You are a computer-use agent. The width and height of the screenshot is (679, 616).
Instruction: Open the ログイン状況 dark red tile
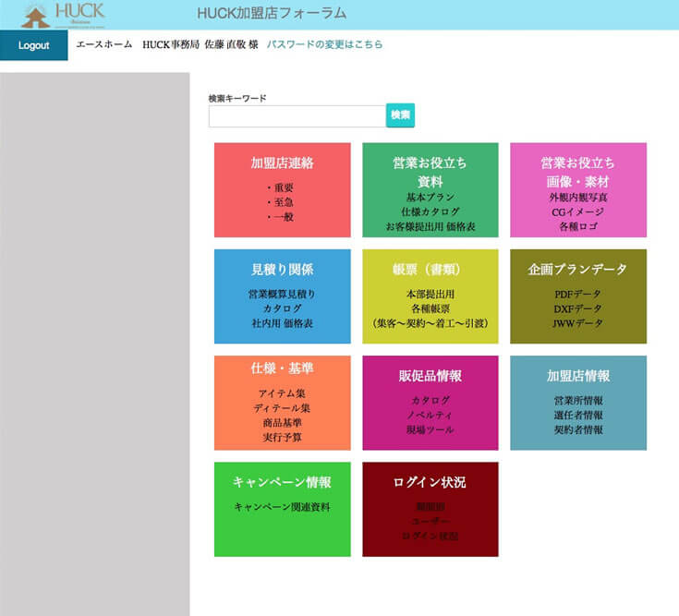pos(430,509)
